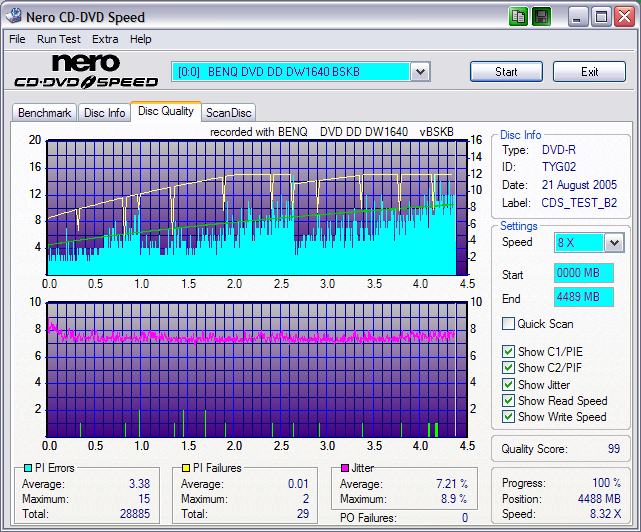Open the BENQ drive selection dropdown
The height and width of the screenshot is (532, 641).
[x=420, y=71]
